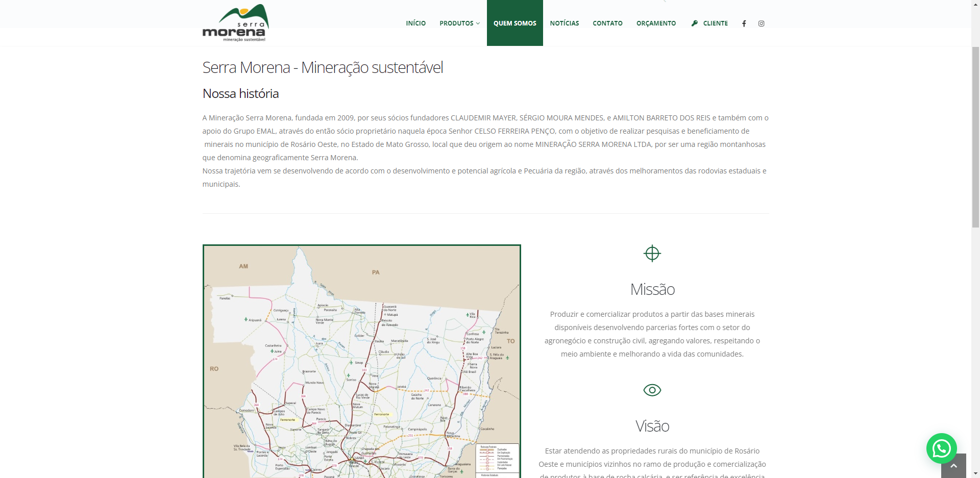
Task: Click the page vertical scrollbar thumb
Action: [975, 137]
